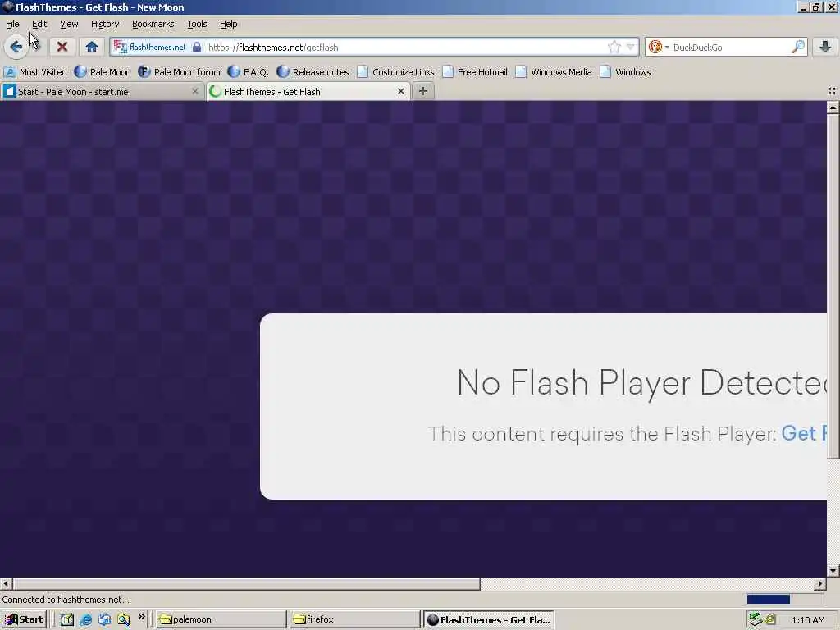Image resolution: width=840 pixels, height=630 pixels.
Task: Open the Windows Start button
Action: pyautogui.click(x=24, y=619)
